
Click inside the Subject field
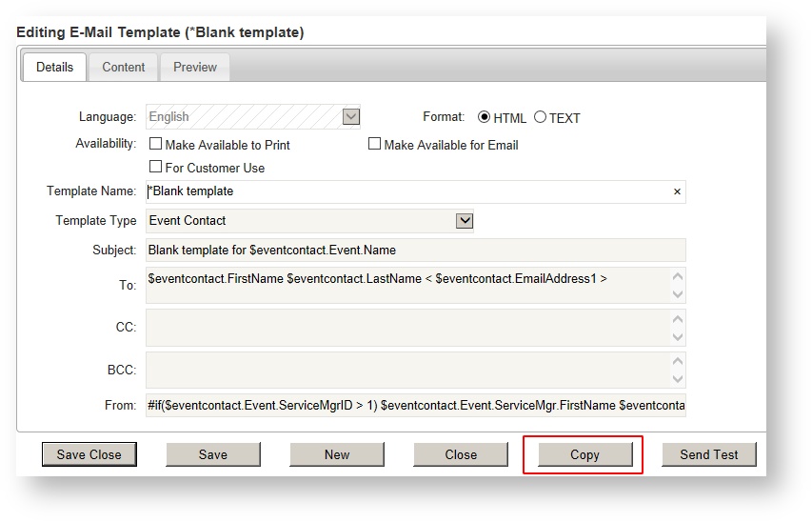click(415, 251)
